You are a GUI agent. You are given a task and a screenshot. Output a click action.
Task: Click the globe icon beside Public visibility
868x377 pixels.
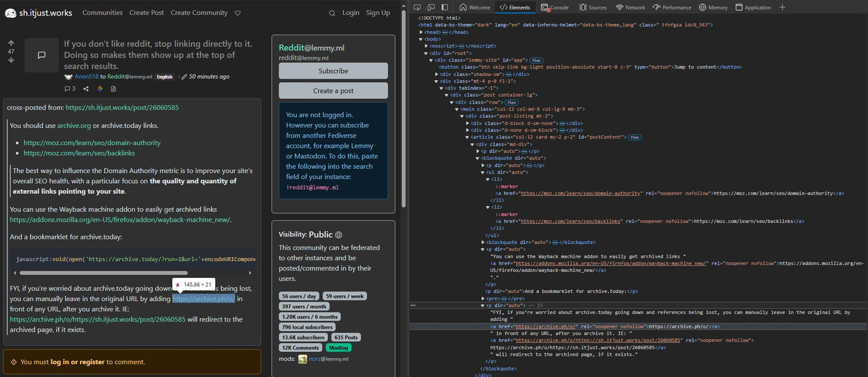point(338,235)
